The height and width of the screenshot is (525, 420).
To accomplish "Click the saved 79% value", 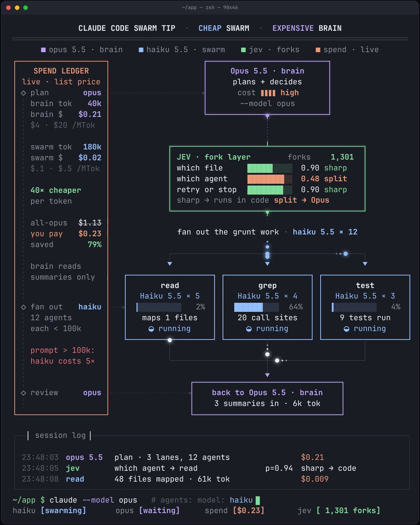I will (x=94, y=245).
